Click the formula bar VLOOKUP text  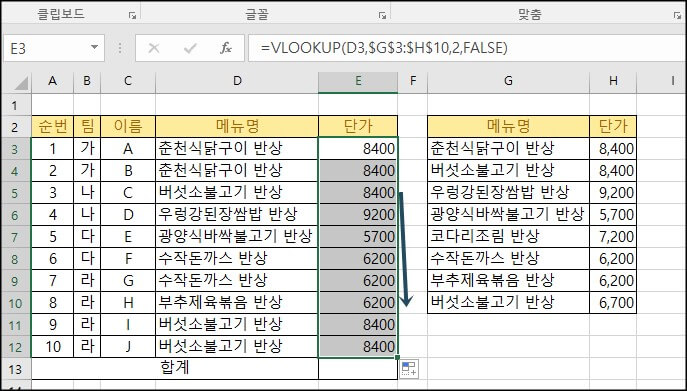[384, 48]
